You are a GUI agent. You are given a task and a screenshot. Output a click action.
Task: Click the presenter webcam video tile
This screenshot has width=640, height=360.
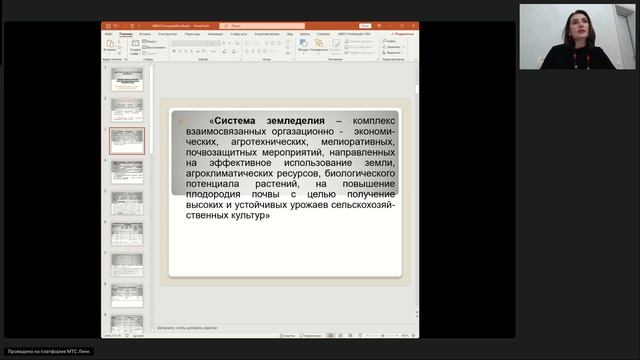click(577, 37)
